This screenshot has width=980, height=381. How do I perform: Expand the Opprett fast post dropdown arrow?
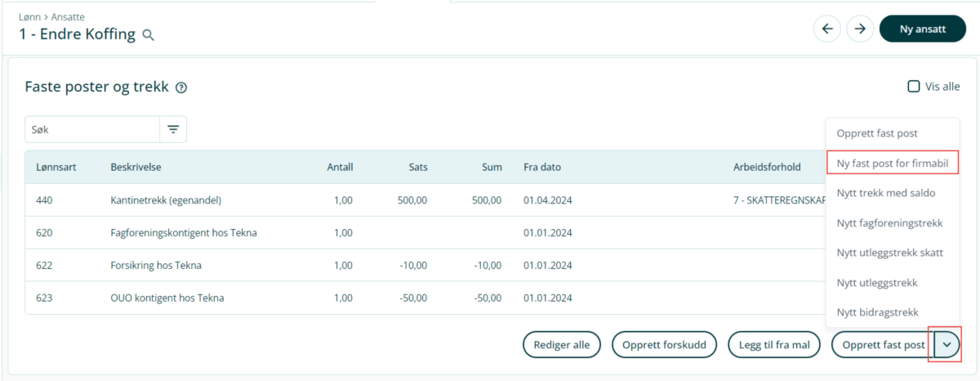tap(947, 345)
